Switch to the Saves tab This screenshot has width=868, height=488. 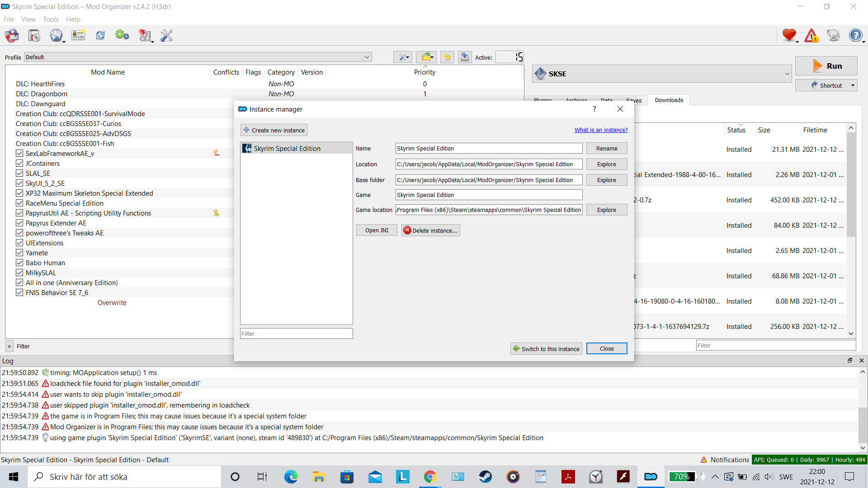click(634, 100)
